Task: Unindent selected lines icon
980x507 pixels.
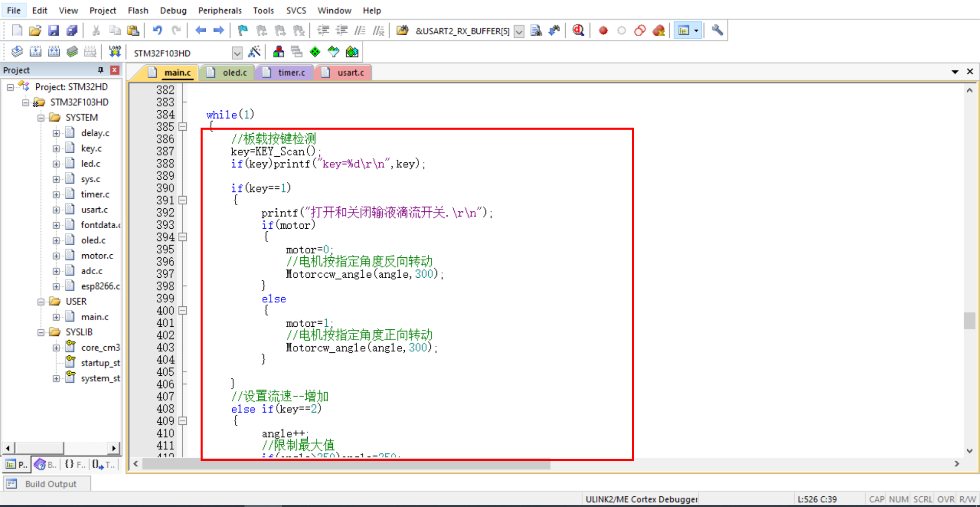Action: [341, 31]
